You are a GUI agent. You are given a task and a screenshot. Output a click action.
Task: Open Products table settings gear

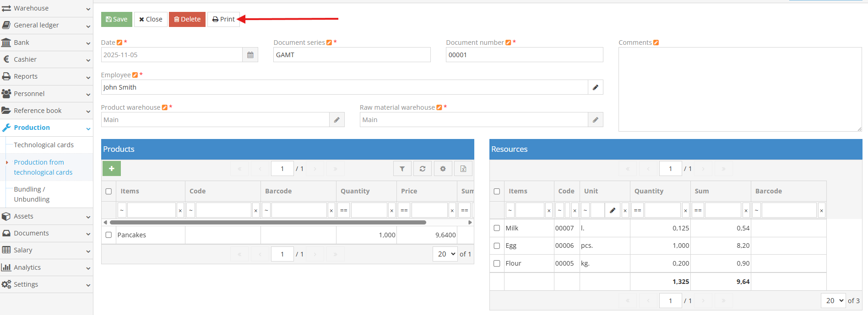443,169
